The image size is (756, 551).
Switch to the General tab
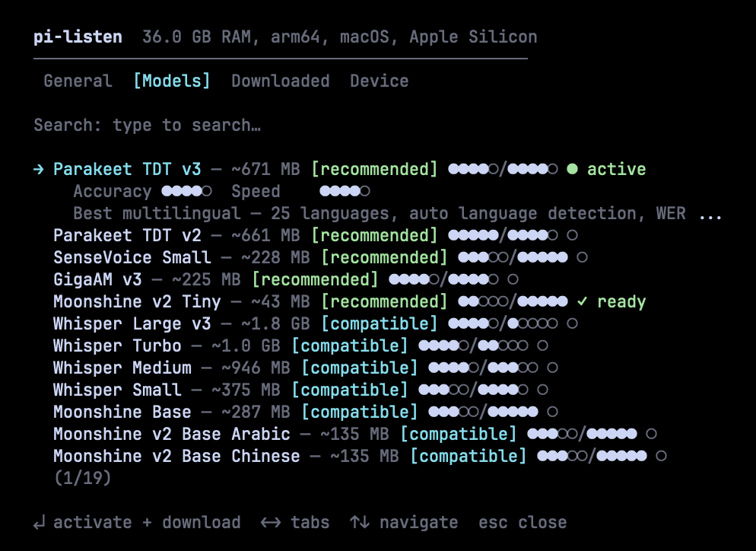pyautogui.click(x=78, y=81)
